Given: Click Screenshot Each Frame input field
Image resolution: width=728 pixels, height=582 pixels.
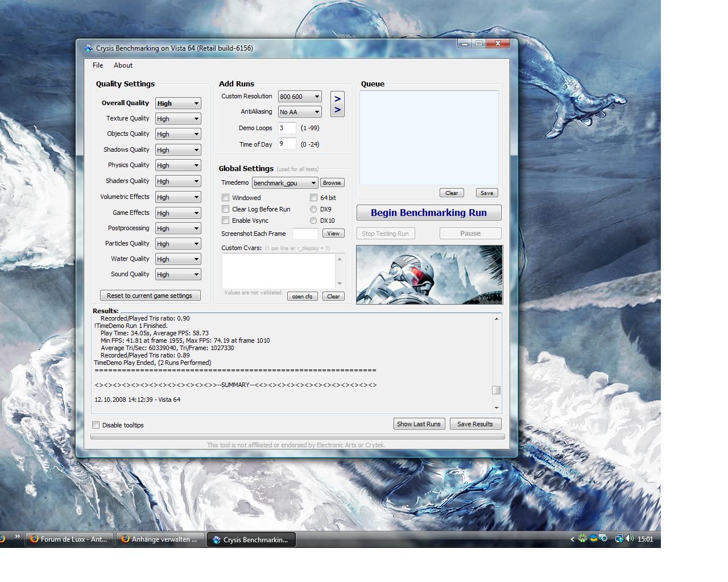Looking at the screenshot, I should pos(305,234).
